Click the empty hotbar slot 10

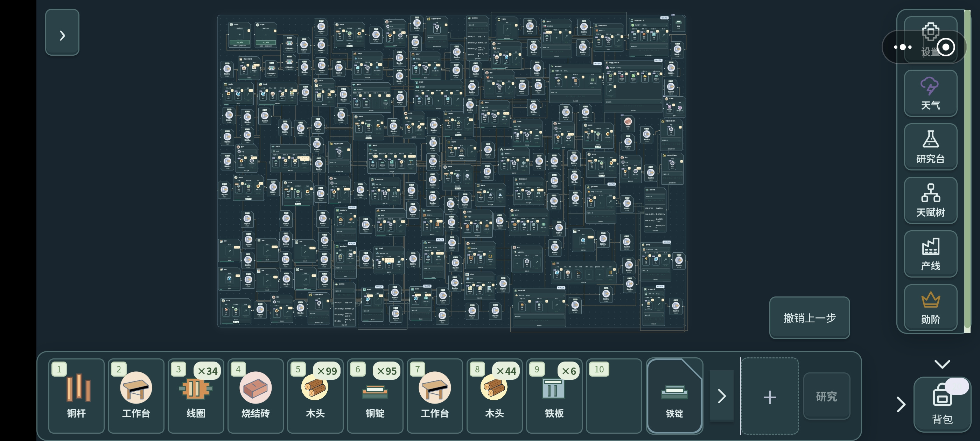click(x=614, y=396)
